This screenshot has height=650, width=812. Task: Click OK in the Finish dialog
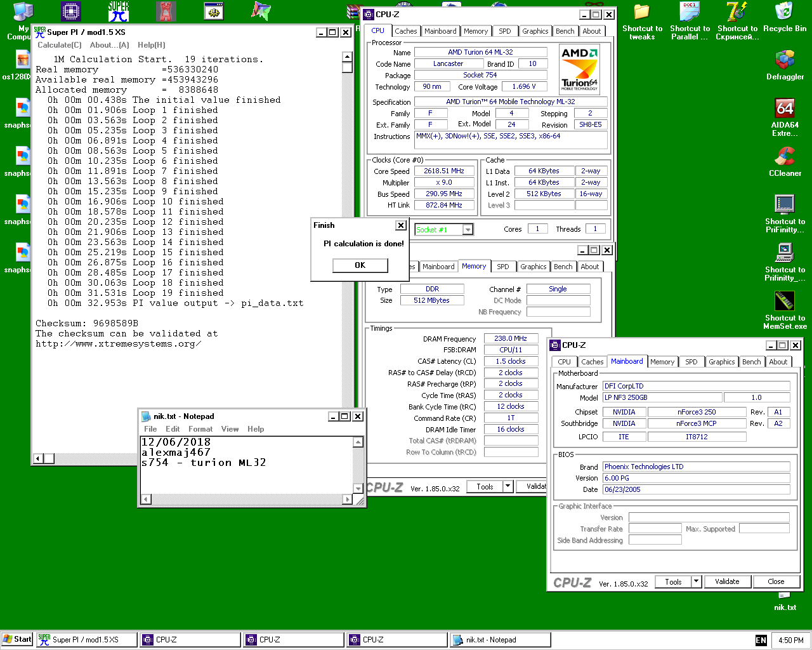[x=360, y=265]
